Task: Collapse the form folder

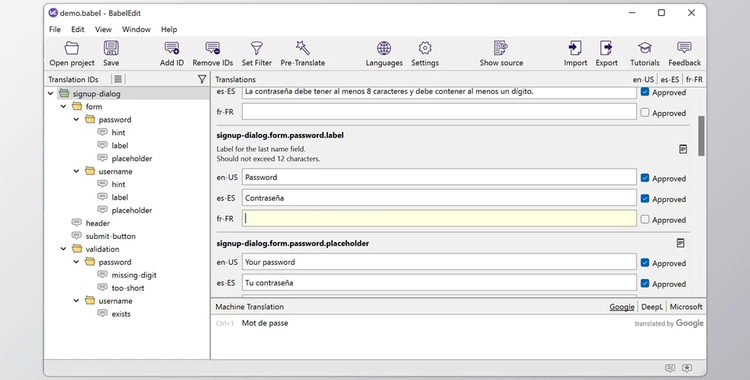Action: tap(64, 106)
